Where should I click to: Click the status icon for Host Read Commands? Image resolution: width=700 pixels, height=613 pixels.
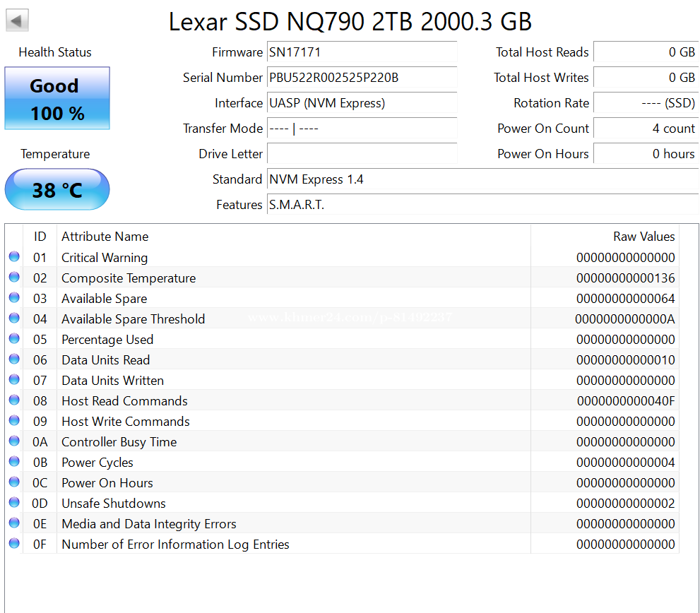tap(14, 400)
